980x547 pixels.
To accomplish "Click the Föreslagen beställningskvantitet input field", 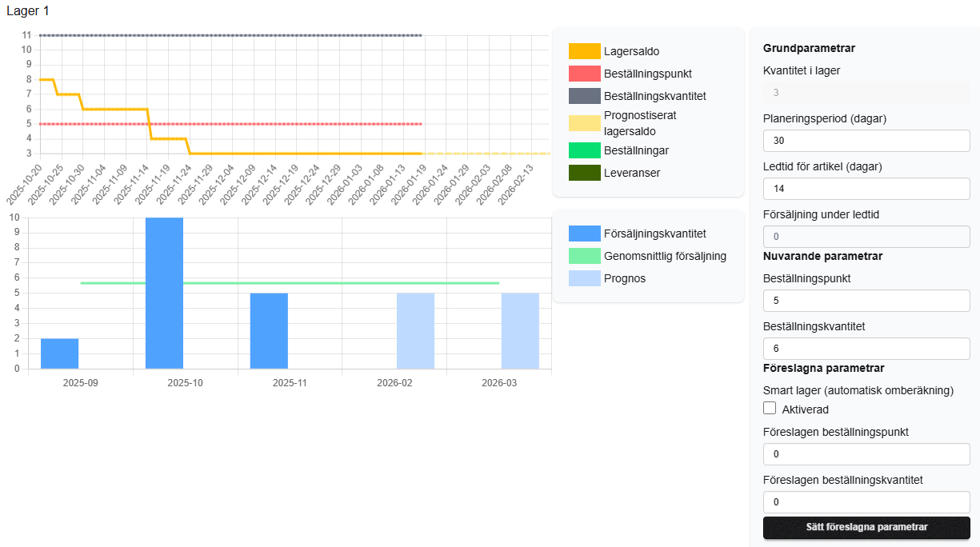I will 866,502.
